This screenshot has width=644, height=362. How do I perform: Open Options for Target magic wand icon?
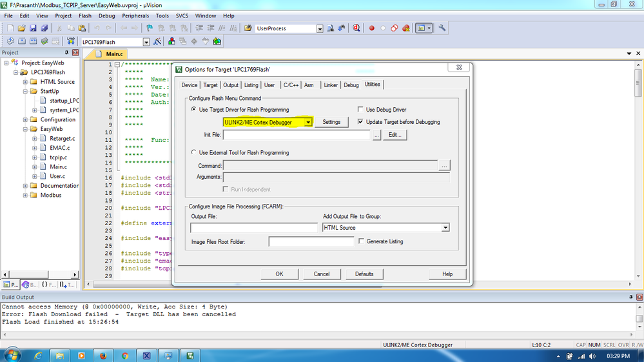pos(157,41)
